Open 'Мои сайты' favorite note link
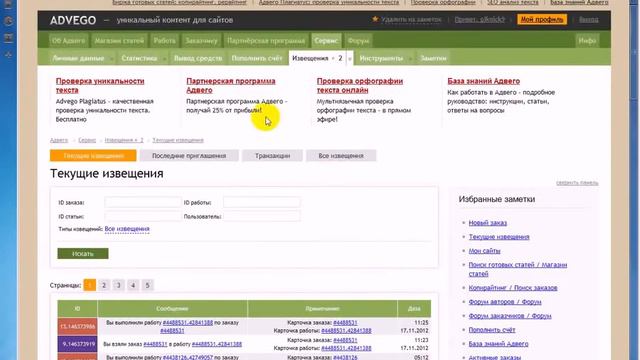This screenshot has width=640, height=360. [x=484, y=251]
